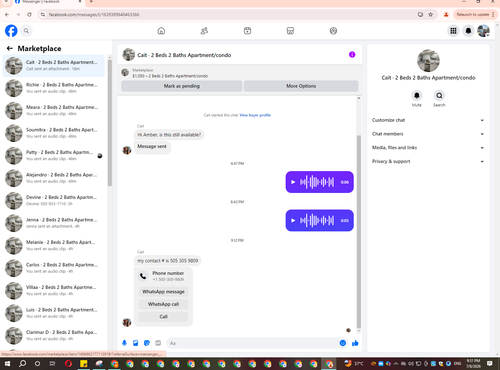500x370 pixels.
Task: Seek within the 0:05 audio clip waveform
Action: 317,220
